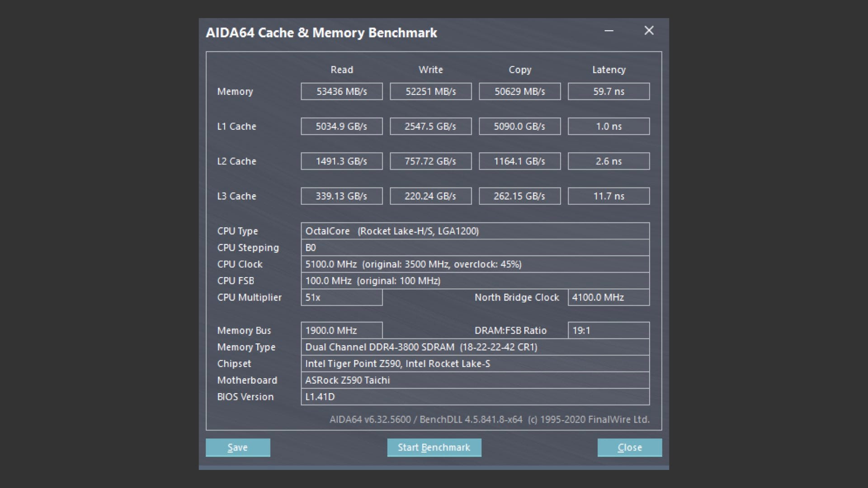This screenshot has width=868, height=488.
Task: Select Memory Read value 53436 MB/s
Action: click(x=342, y=91)
